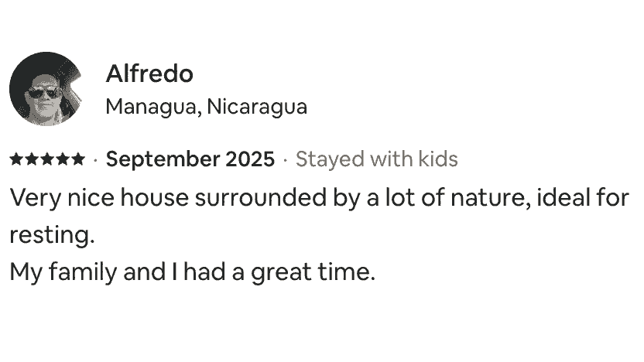This screenshot has width=644, height=362.
Task: Click the dot separator before Stayed with kids
Action: [x=286, y=160]
